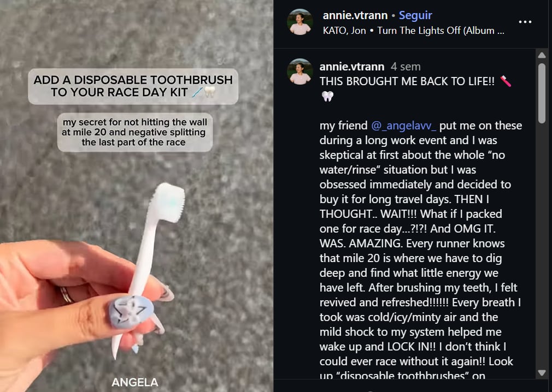Viewport: 552px width, 392px height.
Task: Open the three-dot more options menu
Action: coord(525,22)
